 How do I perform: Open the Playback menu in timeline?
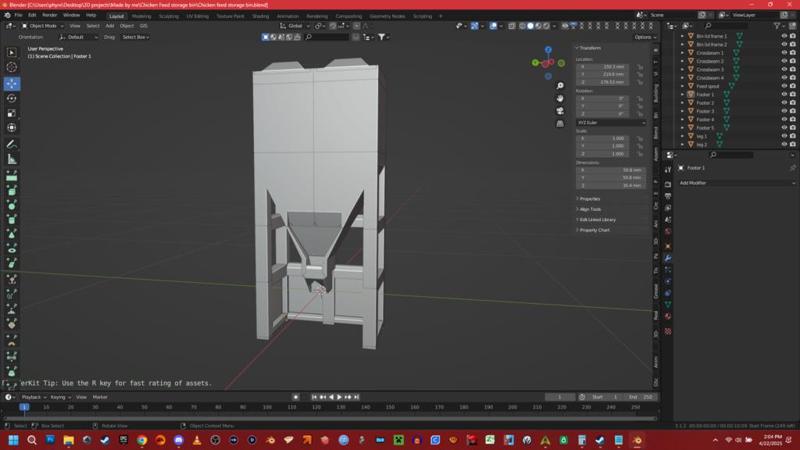[x=34, y=397]
